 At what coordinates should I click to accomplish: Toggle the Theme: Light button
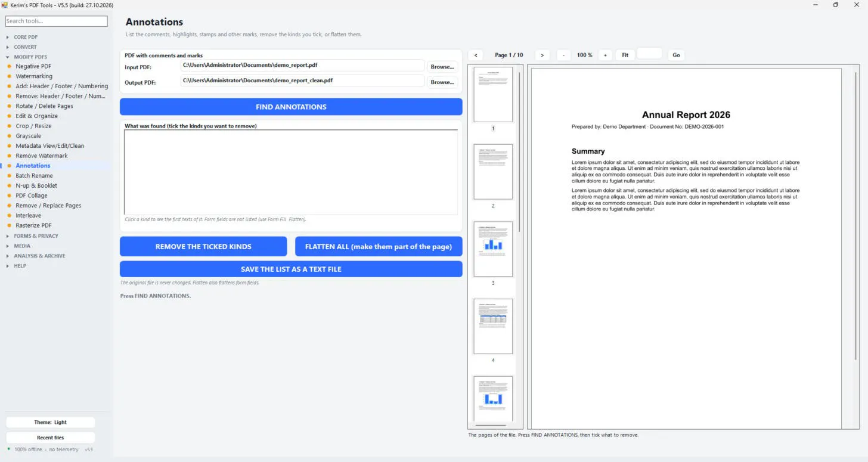pos(51,422)
